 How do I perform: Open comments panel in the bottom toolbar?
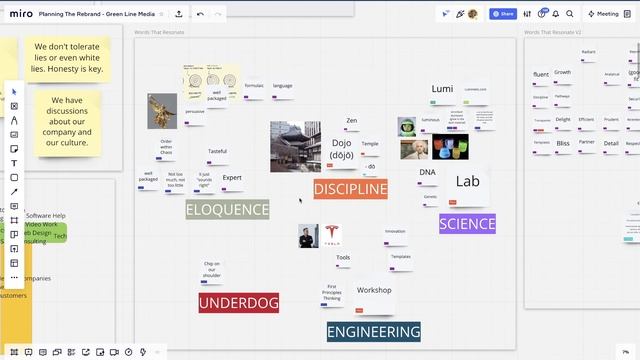(x=42, y=352)
